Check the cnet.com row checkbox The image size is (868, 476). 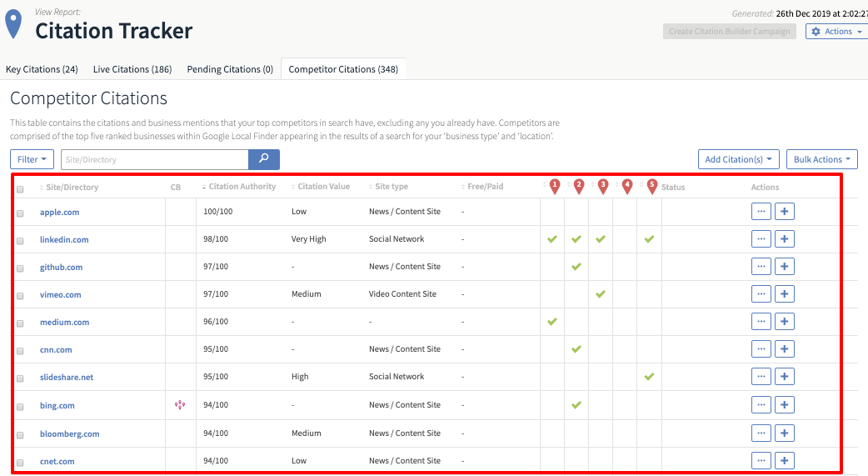coord(21,463)
